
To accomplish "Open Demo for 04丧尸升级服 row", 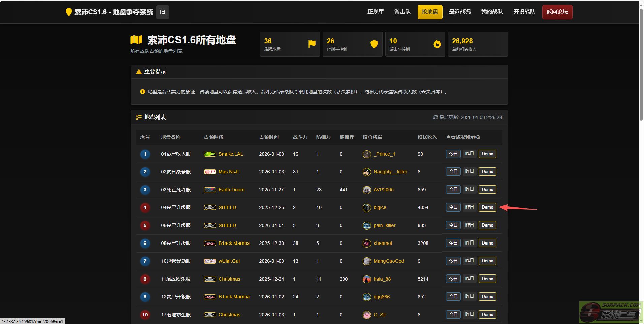I will pos(487,207).
